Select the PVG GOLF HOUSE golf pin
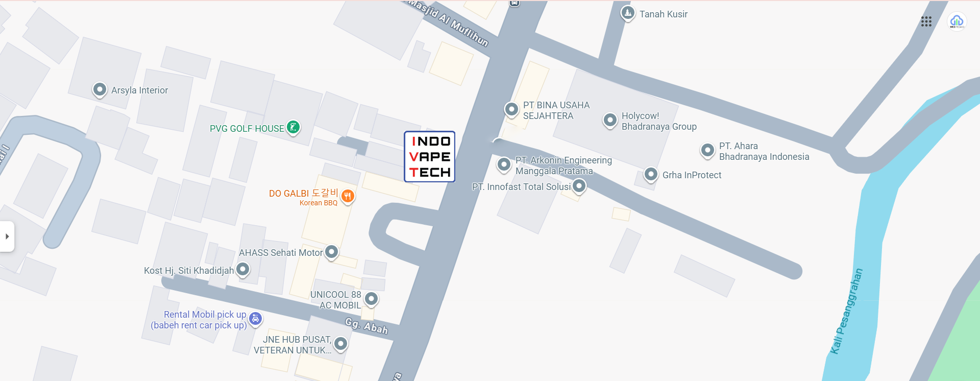 click(293, 127)
